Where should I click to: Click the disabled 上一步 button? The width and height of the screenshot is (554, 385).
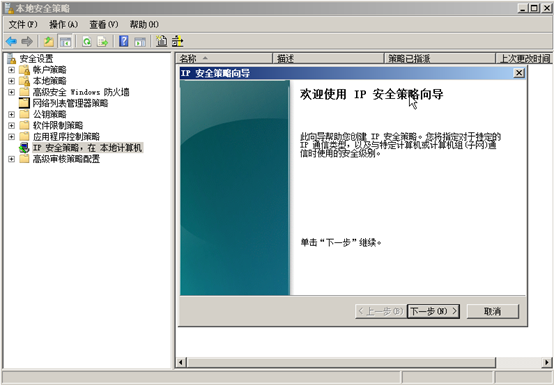[x=381, y=311]
